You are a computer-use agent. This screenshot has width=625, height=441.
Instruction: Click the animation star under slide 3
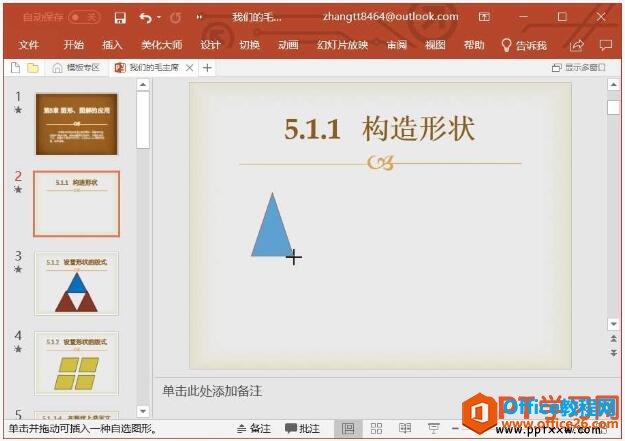18,269
